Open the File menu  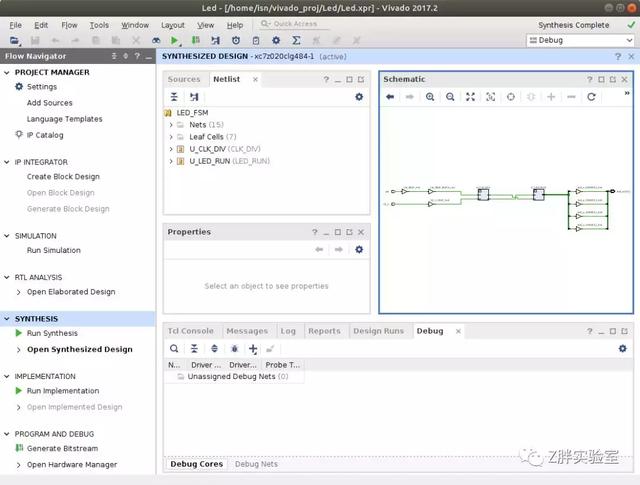pos(16,25)
